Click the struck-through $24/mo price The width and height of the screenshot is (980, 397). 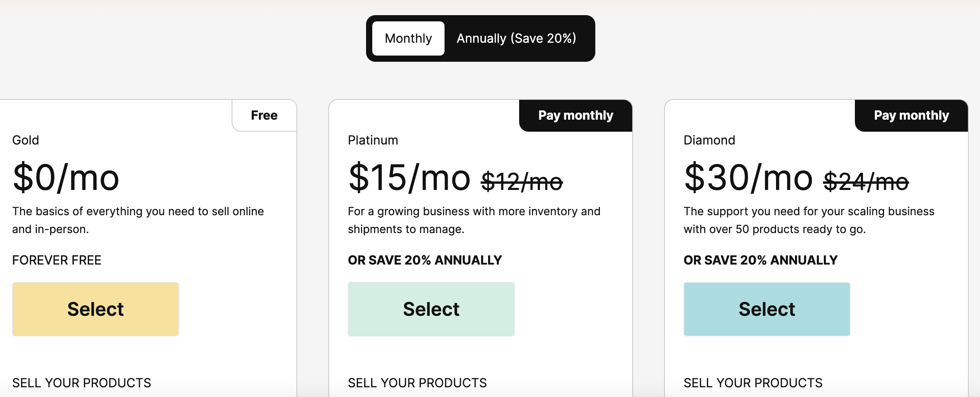[866, 182]
